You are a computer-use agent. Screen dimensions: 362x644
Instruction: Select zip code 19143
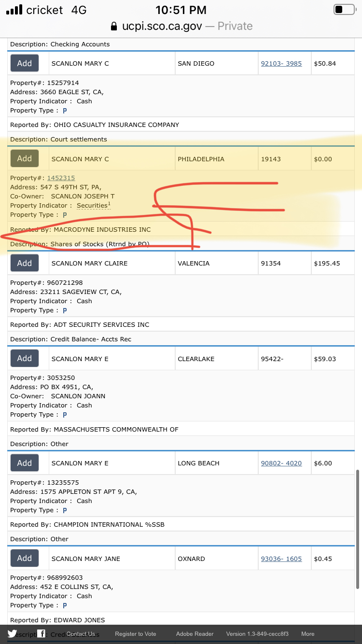(270, 159)
